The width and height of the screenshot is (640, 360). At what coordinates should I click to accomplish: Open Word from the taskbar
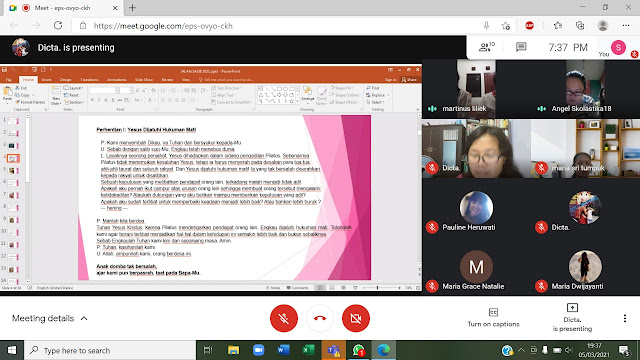click(283, 350)
